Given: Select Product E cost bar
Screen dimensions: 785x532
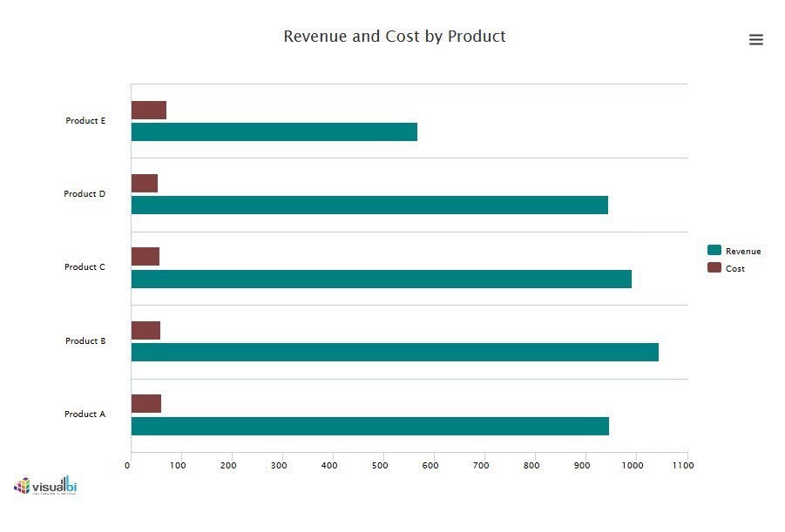Looking at the screenshot, I should pyautogui.click(x=148, y=111).
